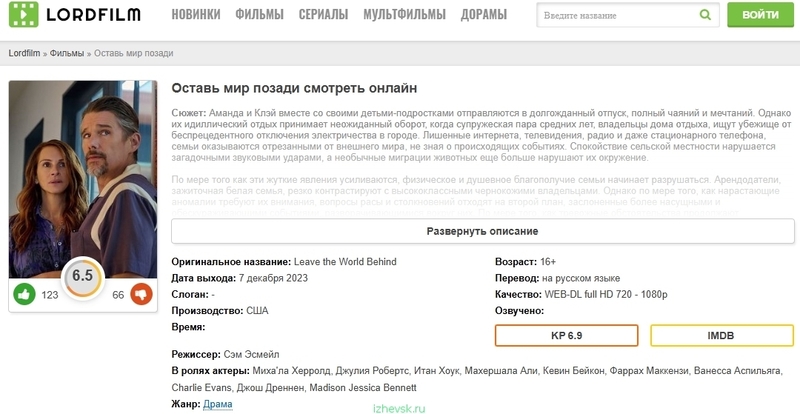Click actor name Charlie Evans
The height and width of the screenshot is (414, 800).
click(202, 388)
